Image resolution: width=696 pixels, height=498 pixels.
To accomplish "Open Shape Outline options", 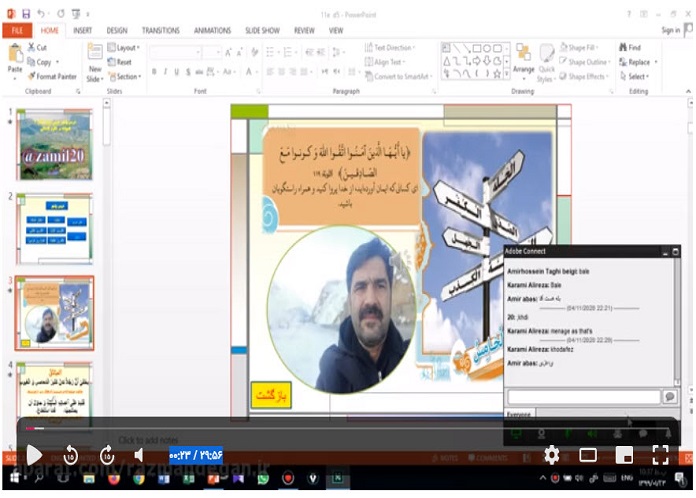I will pyautogui.click(x=585, y=62).
